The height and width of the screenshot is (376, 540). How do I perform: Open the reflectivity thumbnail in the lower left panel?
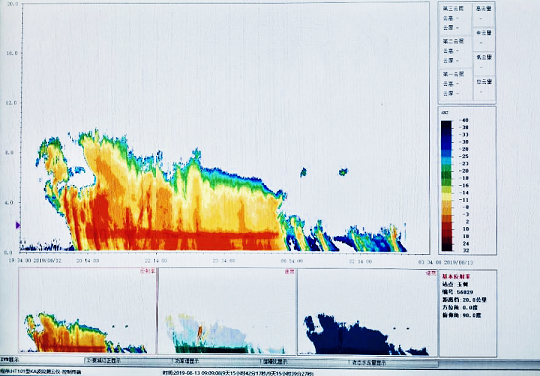(x=87, y=311)
